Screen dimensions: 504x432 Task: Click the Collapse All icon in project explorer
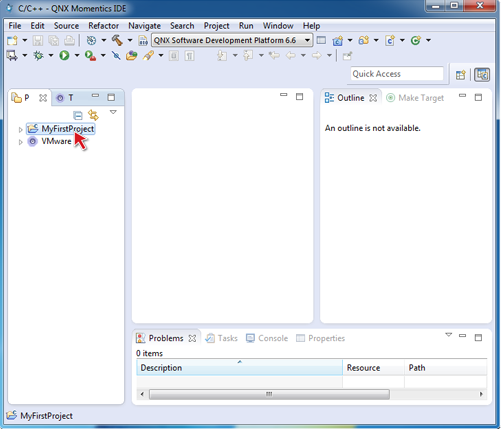[78, 115]
